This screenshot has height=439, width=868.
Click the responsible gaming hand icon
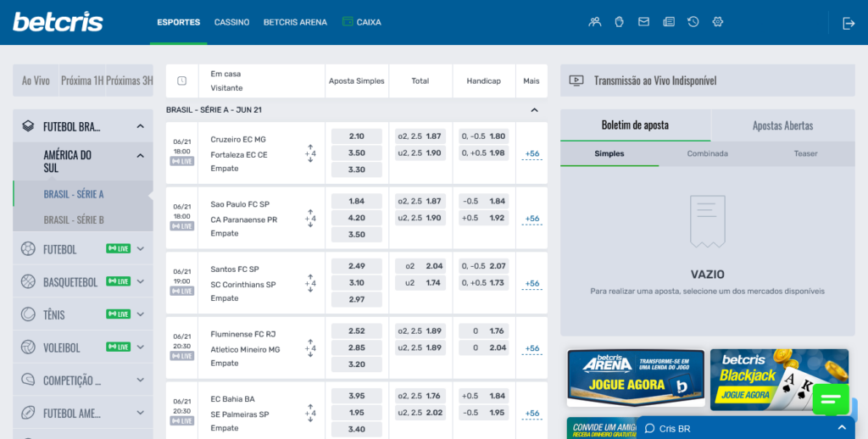pyautogui.click(x=619, y=22)
